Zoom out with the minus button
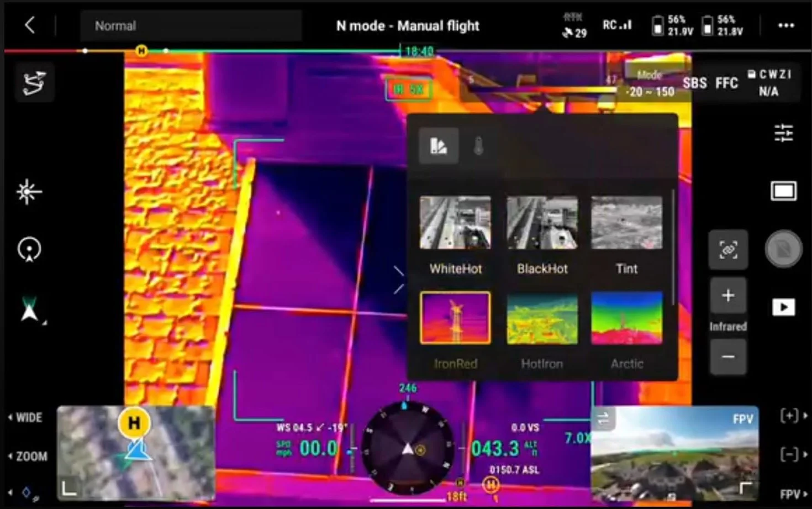The width and height of the screenshot is (812, 509). (727, 356)
